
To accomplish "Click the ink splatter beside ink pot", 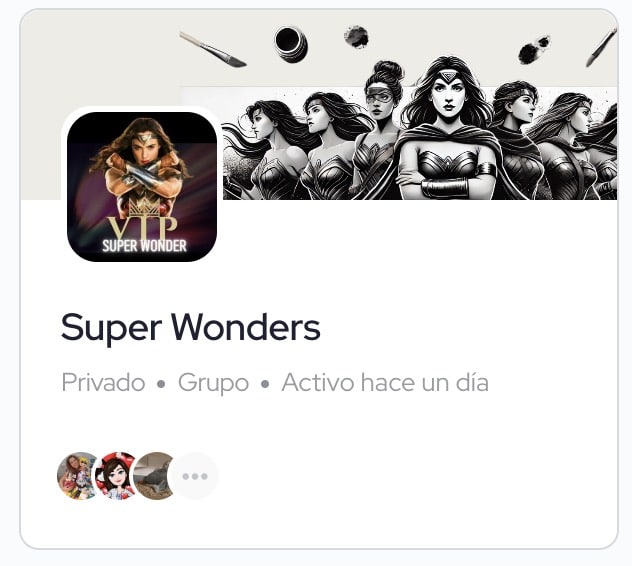I will (356, 37).
